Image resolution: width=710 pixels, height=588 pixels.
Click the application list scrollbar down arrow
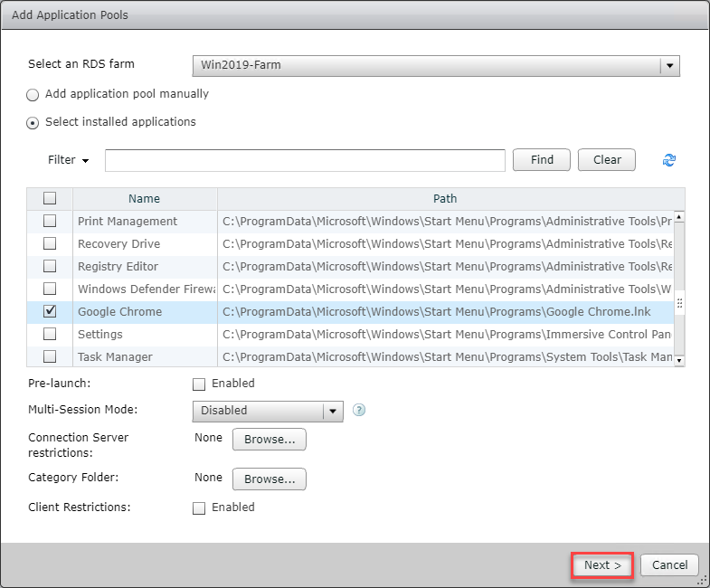click(x=679, y=361)
